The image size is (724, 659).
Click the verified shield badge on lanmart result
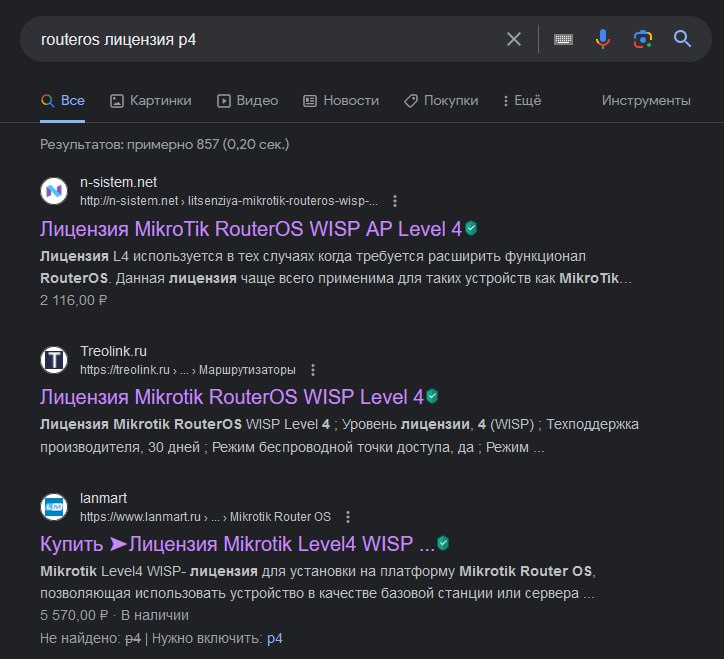(443, 543)
